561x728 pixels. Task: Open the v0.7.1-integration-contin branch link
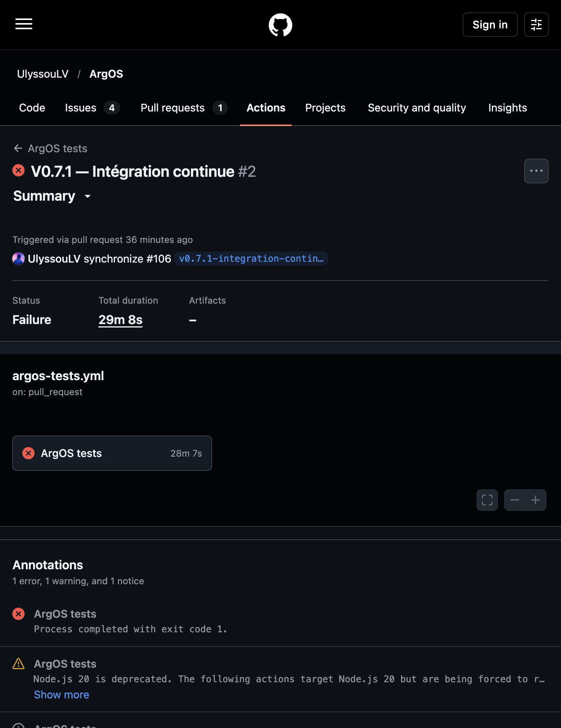(251, 259)
